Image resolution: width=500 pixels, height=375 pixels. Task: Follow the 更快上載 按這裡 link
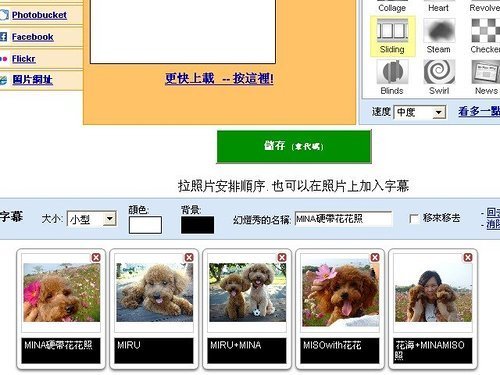click(219, 79)
